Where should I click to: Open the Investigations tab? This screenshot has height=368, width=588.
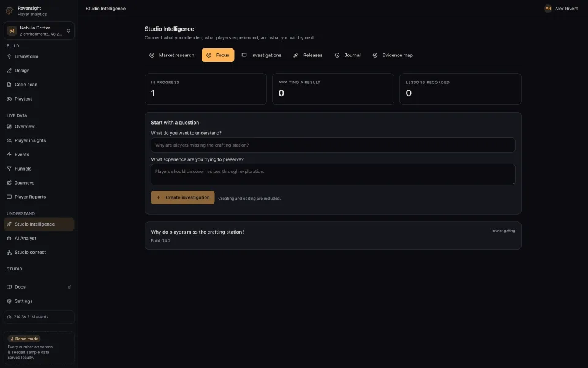point(262,55)
